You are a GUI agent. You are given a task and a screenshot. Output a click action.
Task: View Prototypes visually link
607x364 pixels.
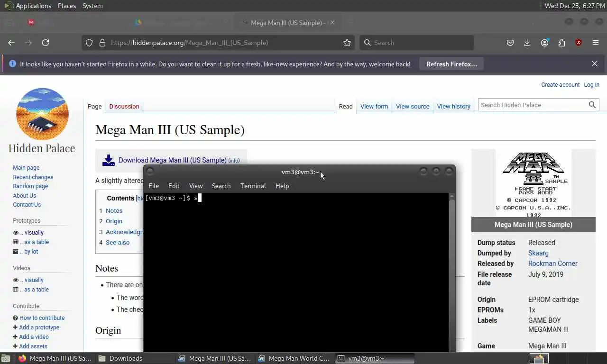coord(32,233)
